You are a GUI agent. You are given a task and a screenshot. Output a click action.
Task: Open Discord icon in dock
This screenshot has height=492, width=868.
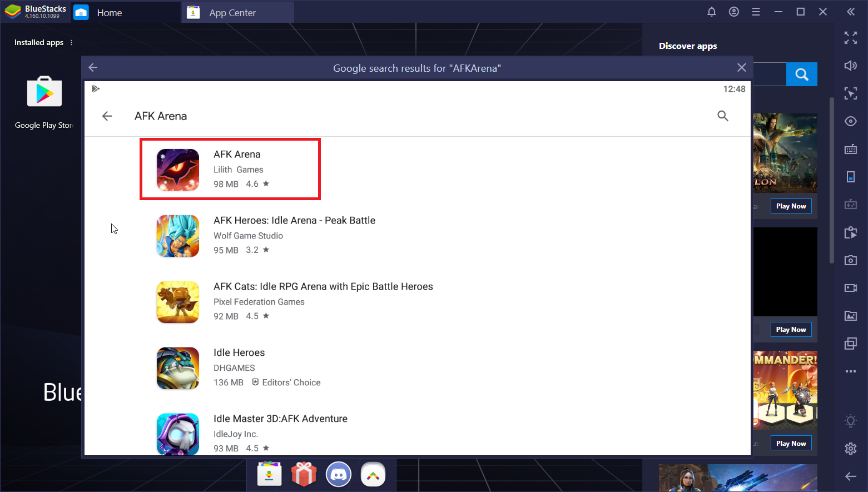point(339,475)
